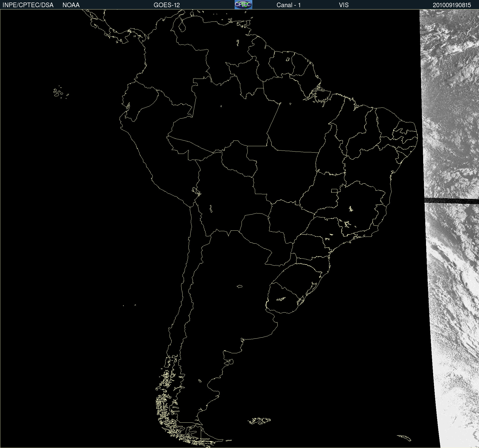Screen dimensions: 479x448
Task: Click the GOES-12 satellite label
Action: [167, 5]
